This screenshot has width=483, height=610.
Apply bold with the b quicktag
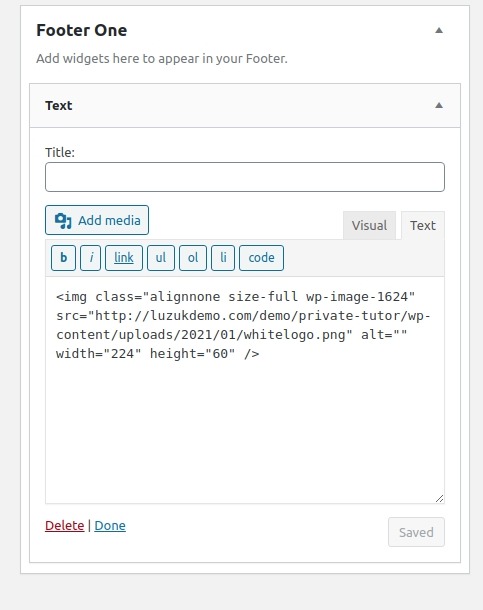[x=63, y=258]
